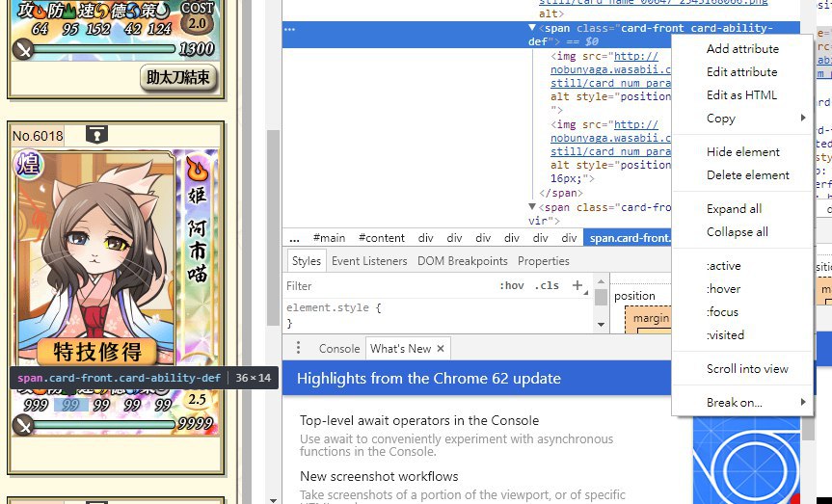Toggle the .cls class editor
The height and width of the screenshot is (504, 832).
click(547, 285)
